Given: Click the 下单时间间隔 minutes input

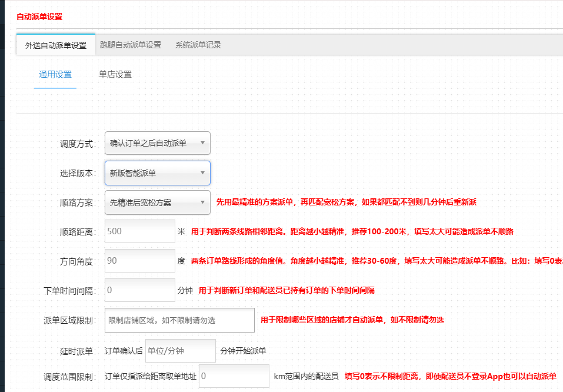Looking at the screenshot, I should 139,290.
